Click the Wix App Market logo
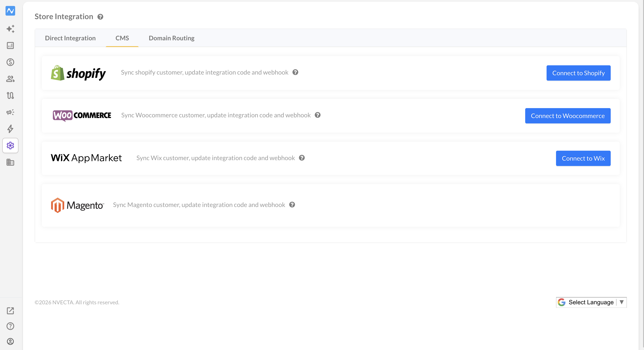The height and width of the screenshot is (350, 644). coord(86,158)
